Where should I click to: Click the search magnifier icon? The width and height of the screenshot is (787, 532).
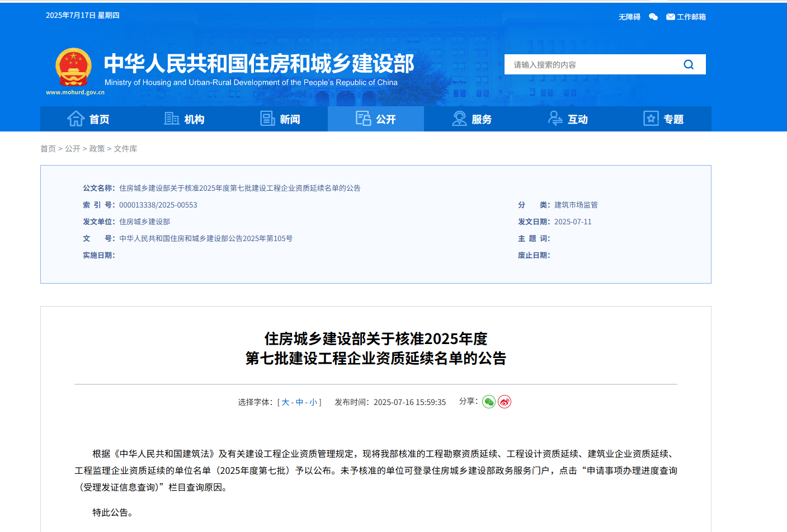(689, 64)
